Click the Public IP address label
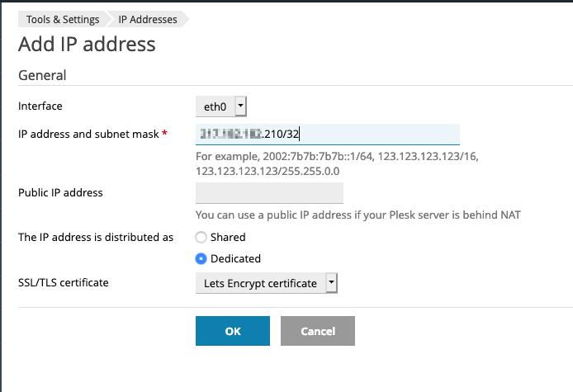The width and height of the screenshot is (573, 392). click(60, 192)
